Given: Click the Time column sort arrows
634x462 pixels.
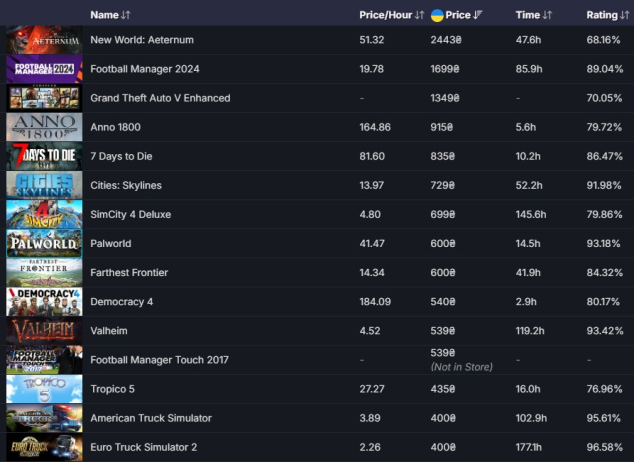Looking at the screenshot, I should point(547,15).
